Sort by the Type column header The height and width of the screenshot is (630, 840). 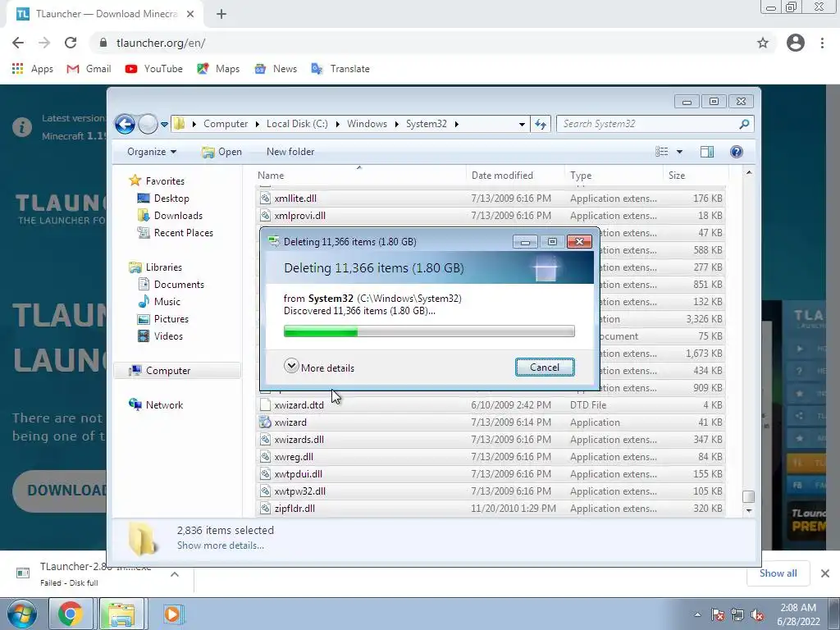[x=614, y=176]
